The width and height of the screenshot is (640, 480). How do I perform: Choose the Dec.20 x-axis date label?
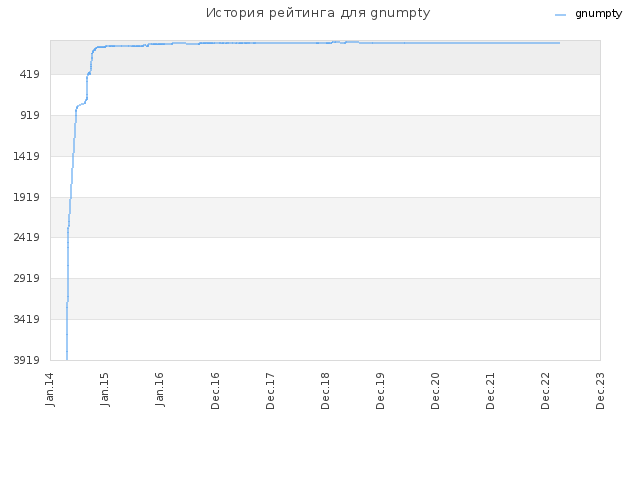(x=435, y=391)
